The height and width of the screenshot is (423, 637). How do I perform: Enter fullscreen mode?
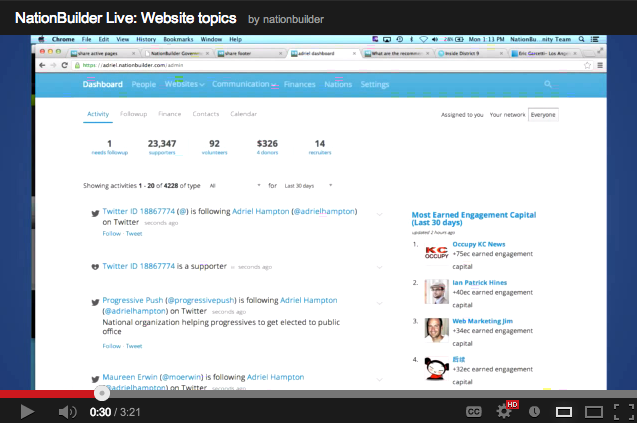tap(624, 412)
